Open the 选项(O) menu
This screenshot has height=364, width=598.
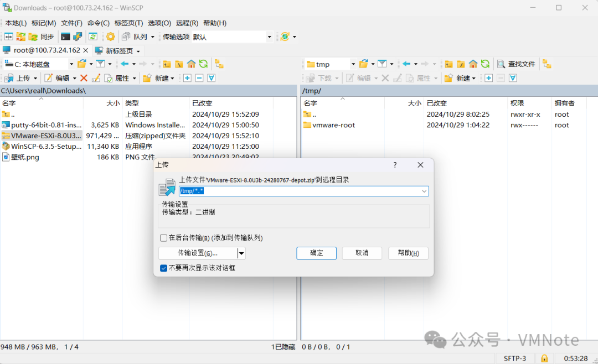pyautogui.click(x=159, y=23)
